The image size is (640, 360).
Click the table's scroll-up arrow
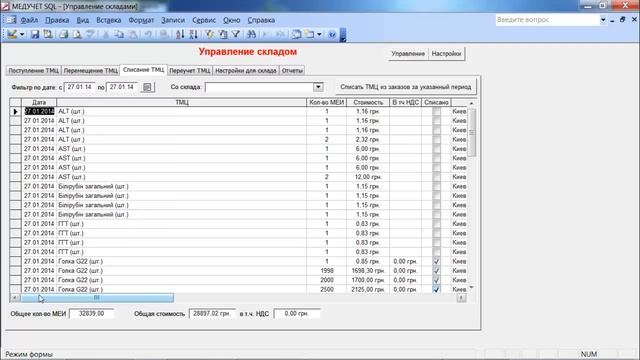[x=471, y=103]
